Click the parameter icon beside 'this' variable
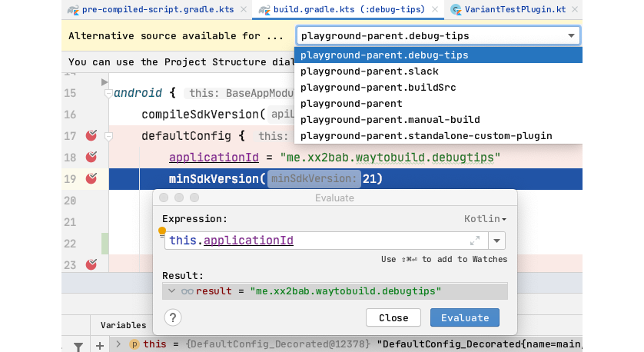644x352 pixels. [x=134, y=344]
